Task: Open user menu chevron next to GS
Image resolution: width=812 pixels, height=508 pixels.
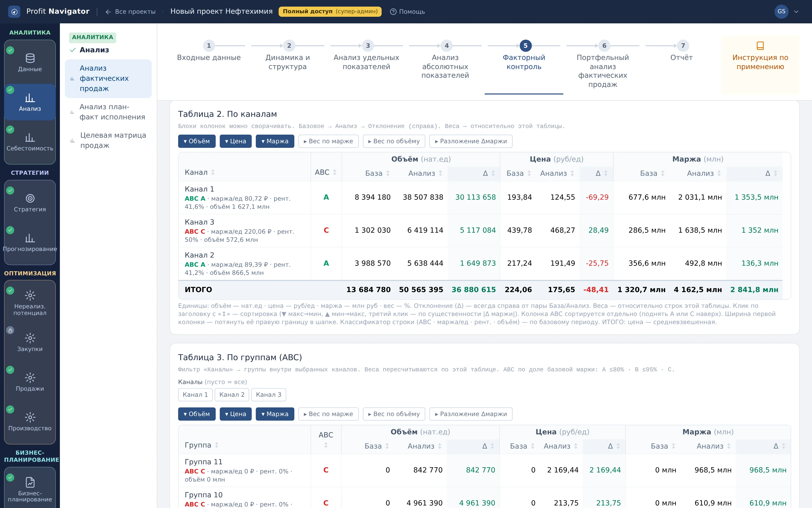Action: (796, 12)
